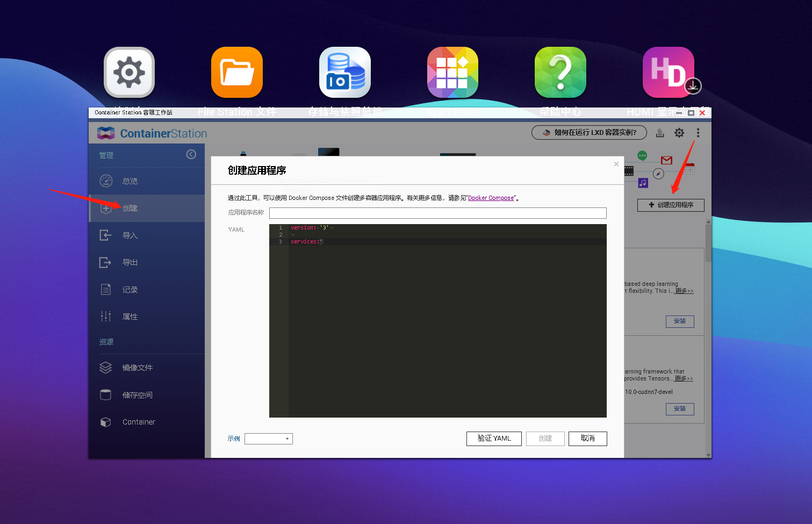Open Container Station settings gear

(679, 133)
